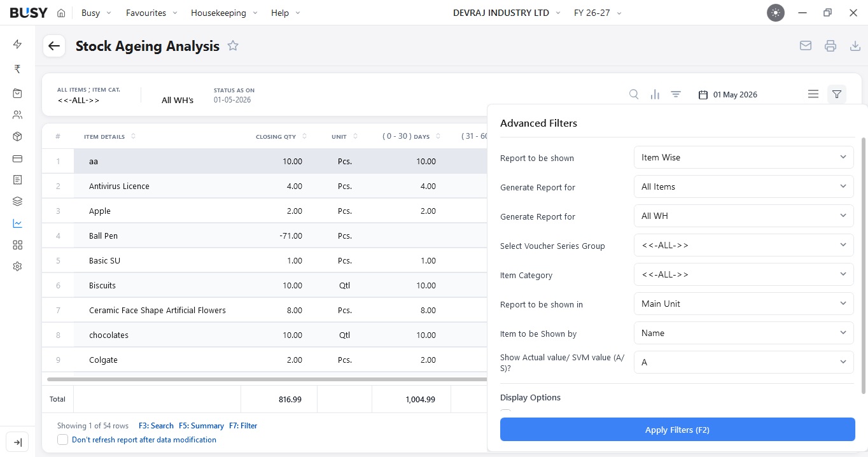The image size is (868, 457).
Task: Click Apply Filters (F2) button
Action: 677,430
